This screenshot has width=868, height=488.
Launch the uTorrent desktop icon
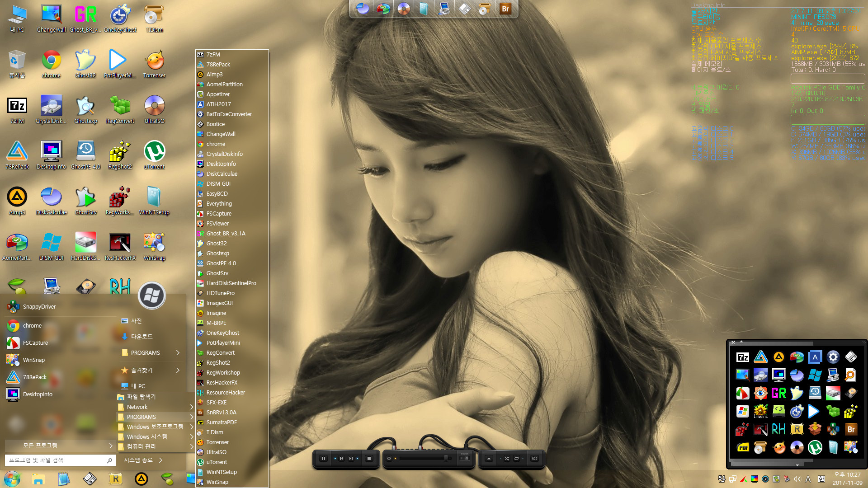(154, 156)
